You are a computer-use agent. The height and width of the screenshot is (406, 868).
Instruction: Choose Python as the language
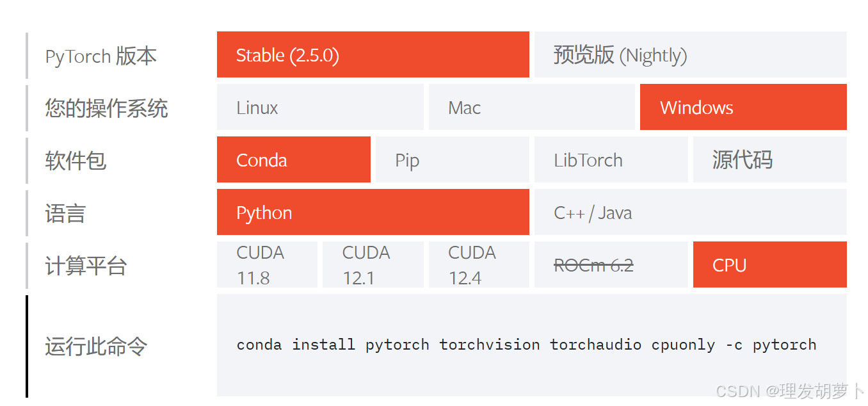tap(373, 212)
